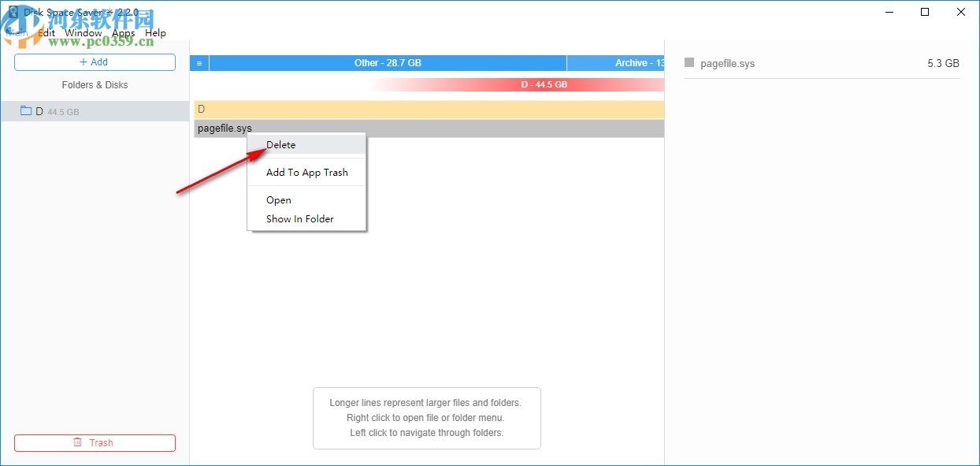Open the Help menu

click(155, 32)
